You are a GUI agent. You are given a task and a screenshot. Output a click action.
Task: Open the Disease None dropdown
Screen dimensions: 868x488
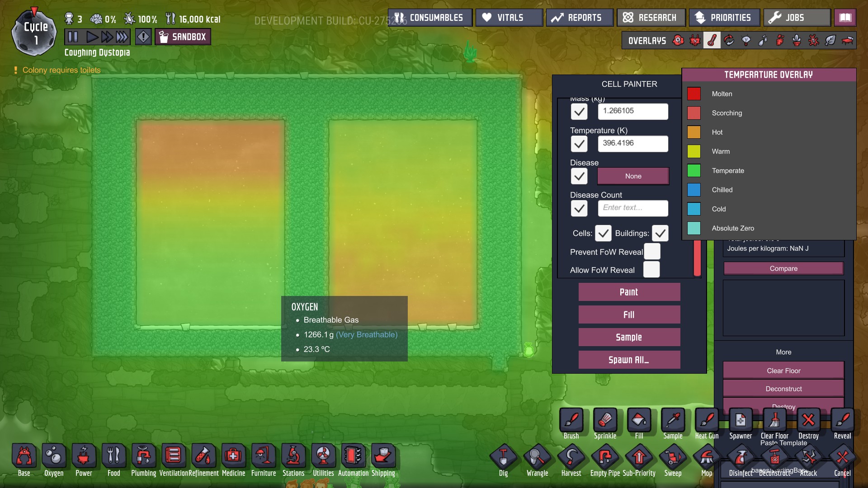(633, 176)
